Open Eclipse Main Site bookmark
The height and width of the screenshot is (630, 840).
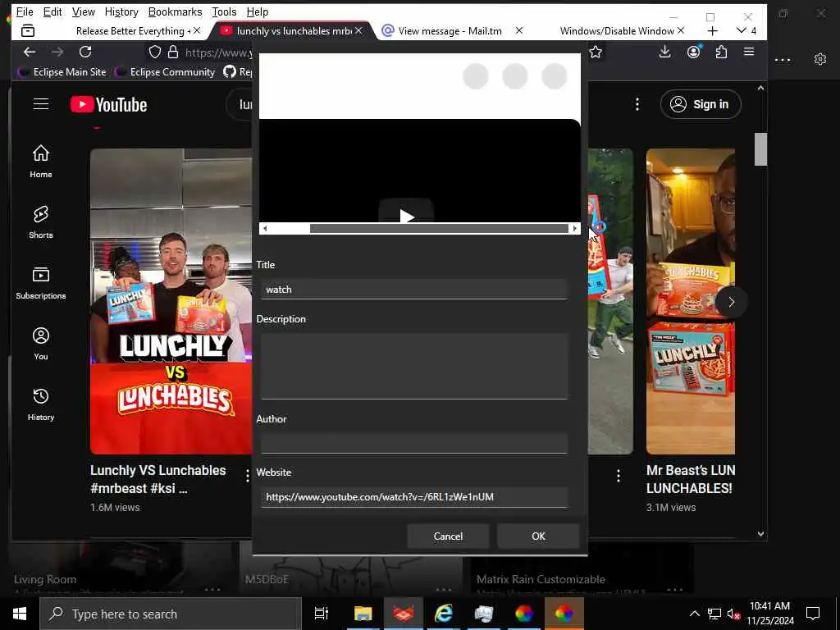[62, 72]
